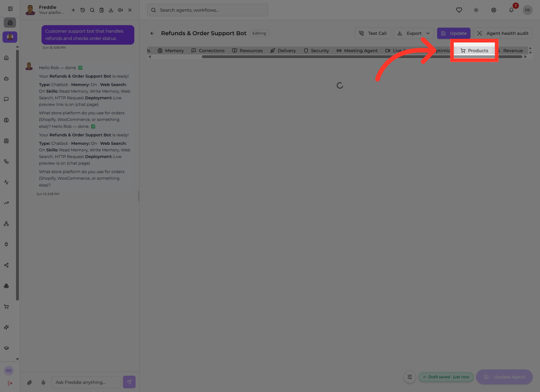Toggle the sidebar panel icon
The height and width of the screenshot is (392, 540).
tap(10, 9)
